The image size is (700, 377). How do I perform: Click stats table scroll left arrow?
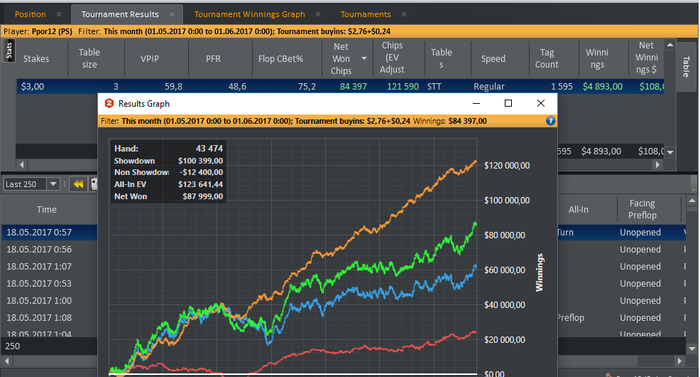[x=21, y=165]
